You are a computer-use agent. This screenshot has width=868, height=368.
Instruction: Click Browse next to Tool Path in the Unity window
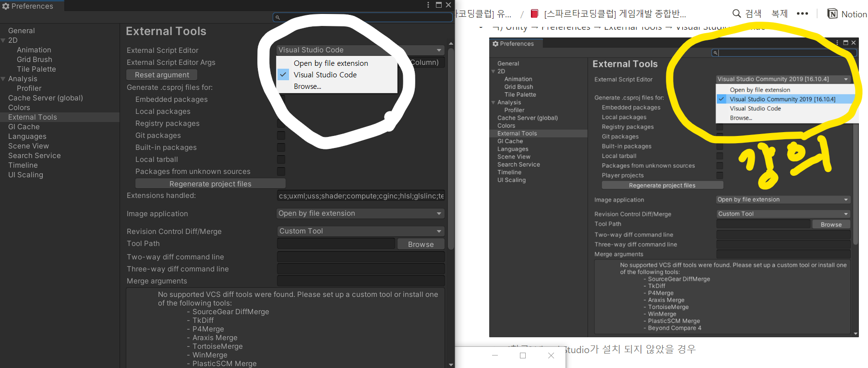[x=421, y=244]
